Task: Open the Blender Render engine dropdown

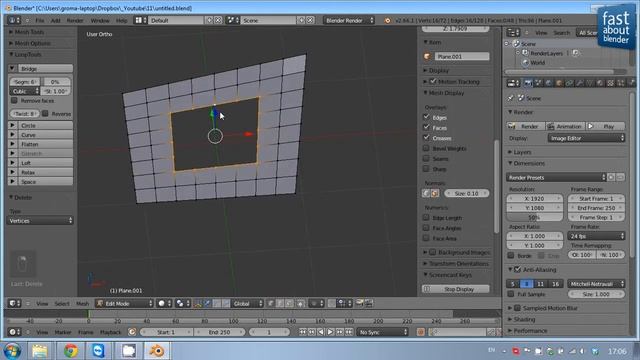Action: tap(349, 20)
